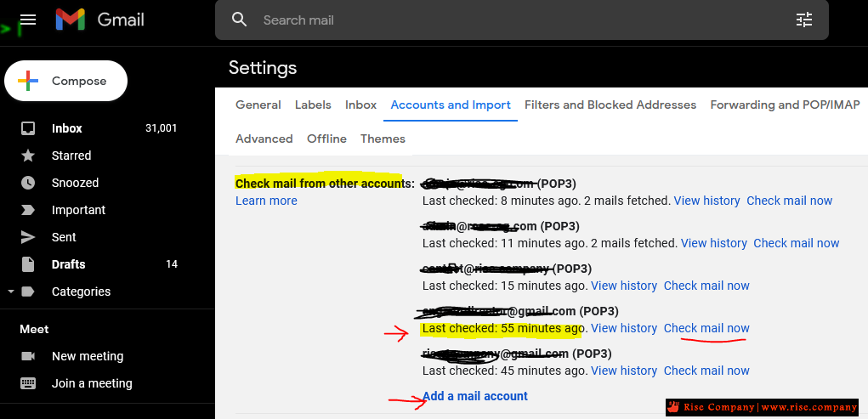Image resolution: width=868 pixels, height=419 pixels.
Task: Click the search magnifier icon
Action: point(239,20)
